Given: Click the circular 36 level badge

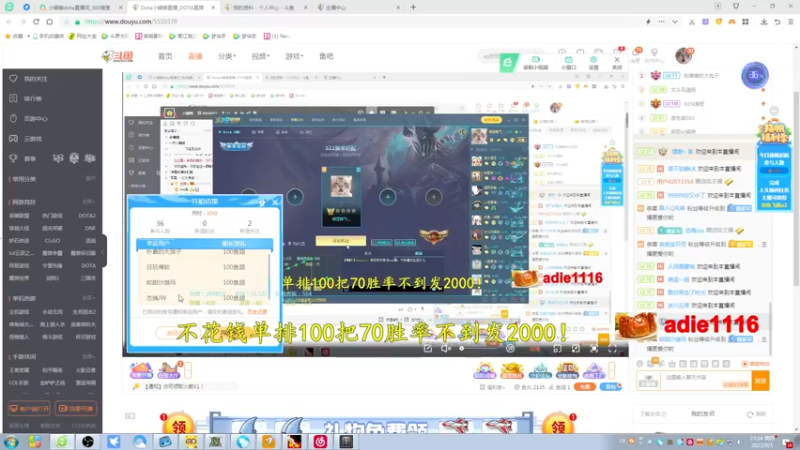Looking at the screenshot, I should tap(755, 76).
